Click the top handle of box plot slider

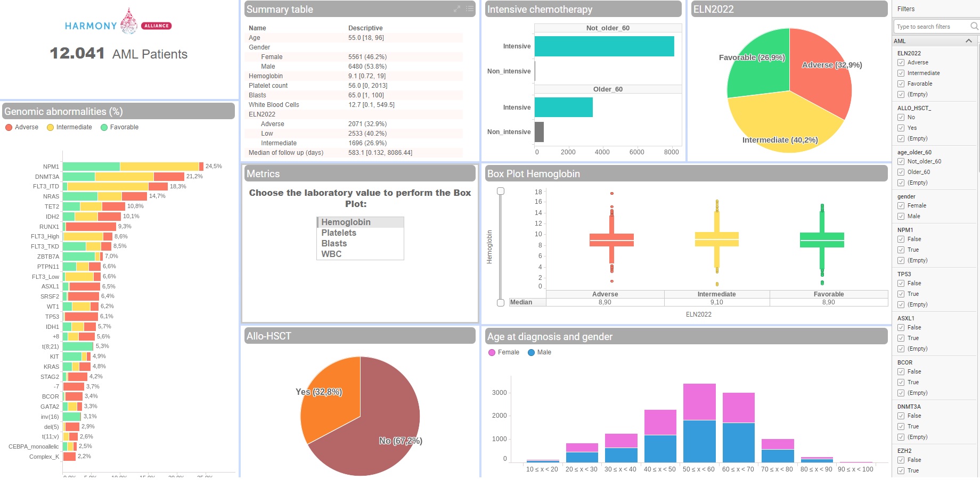tap(501, 191)
